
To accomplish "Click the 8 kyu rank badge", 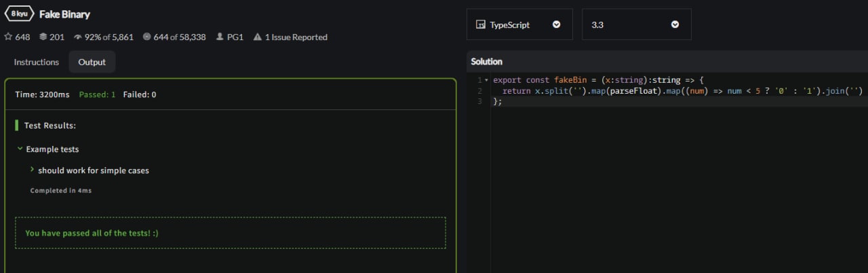I will coord(19,14).
